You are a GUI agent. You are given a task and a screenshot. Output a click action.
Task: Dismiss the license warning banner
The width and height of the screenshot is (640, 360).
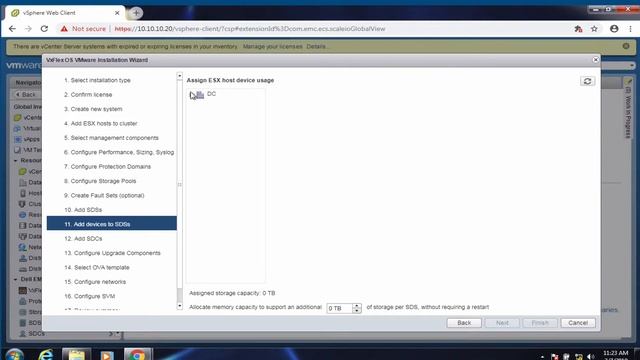(626, 46)
